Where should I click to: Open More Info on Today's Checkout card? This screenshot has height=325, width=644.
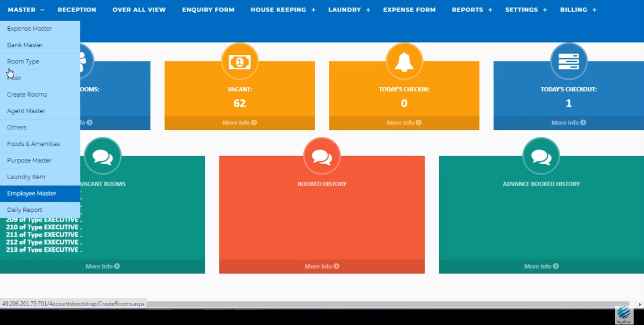click(x=569, y=123)
